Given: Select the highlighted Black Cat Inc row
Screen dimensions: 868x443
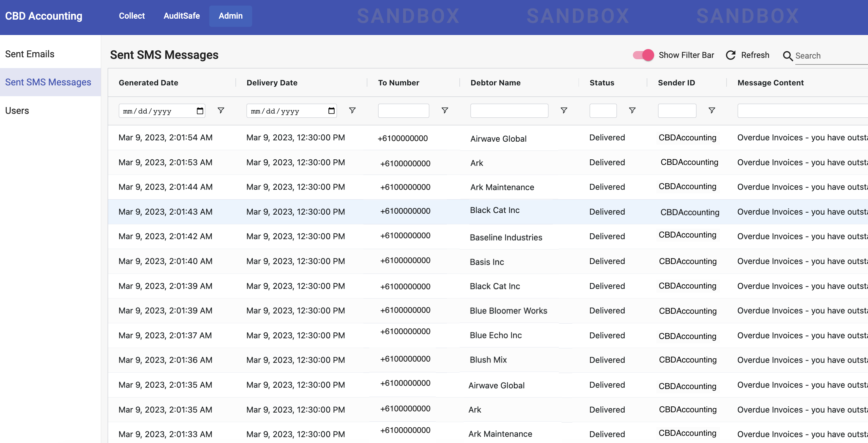Looking at the screenshot, I should [494, 211].
